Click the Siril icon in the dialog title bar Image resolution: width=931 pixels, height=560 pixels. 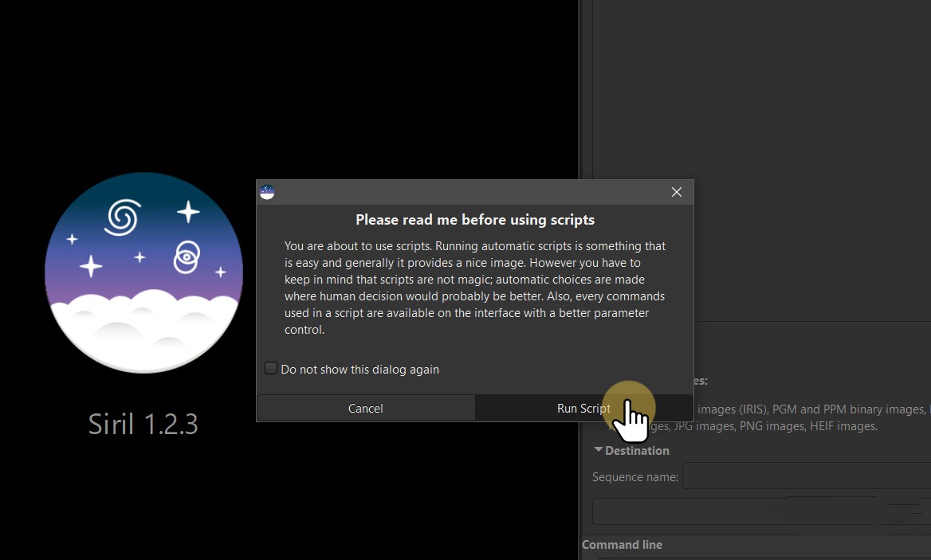click(x=267, y=192)
